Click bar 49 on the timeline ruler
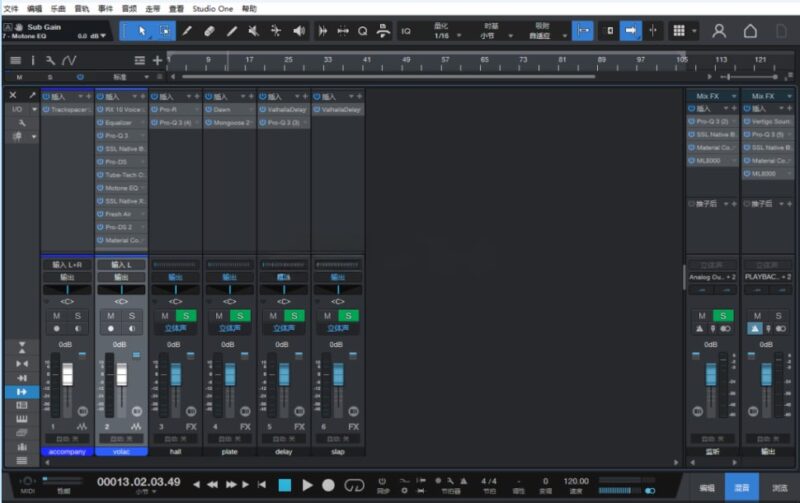The width and height of the screenshot is (800, 503). tap(406, 60)
